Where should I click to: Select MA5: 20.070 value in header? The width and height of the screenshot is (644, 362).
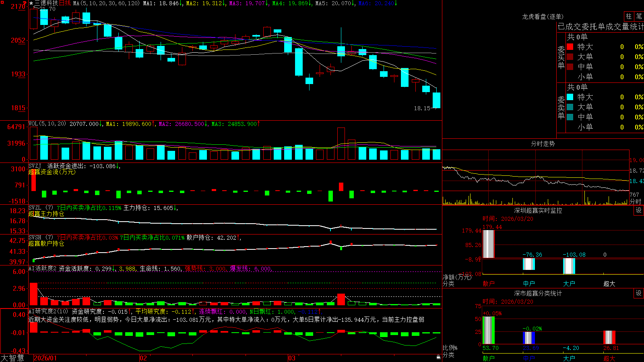[x=335, y=3]
